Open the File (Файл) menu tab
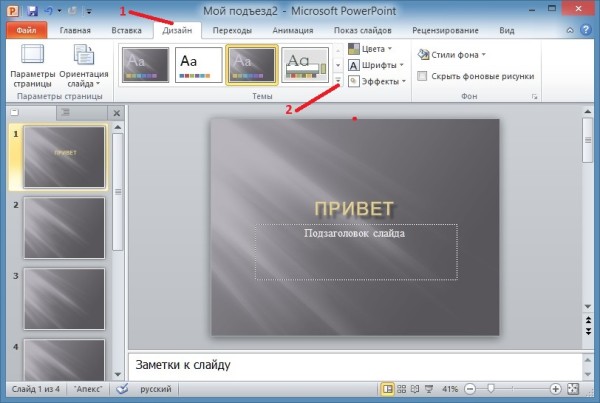The height and width of the screenshot is (403, 600). pos(26,30)
